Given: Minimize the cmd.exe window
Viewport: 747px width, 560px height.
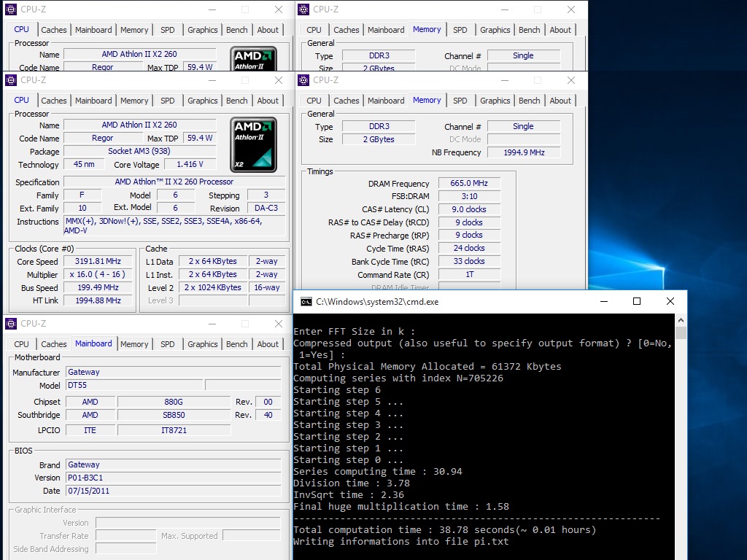Looking at the screenshot, I should pyautogui.click(x=603, y=301).
